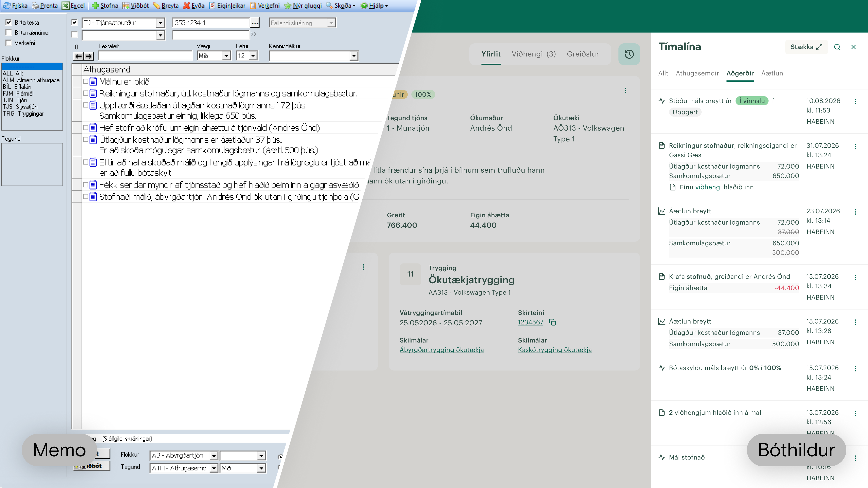Viewport: 868px width, 488px height.
Task: Open the Vægi Mið dropdown
Action: pos(226,56)
